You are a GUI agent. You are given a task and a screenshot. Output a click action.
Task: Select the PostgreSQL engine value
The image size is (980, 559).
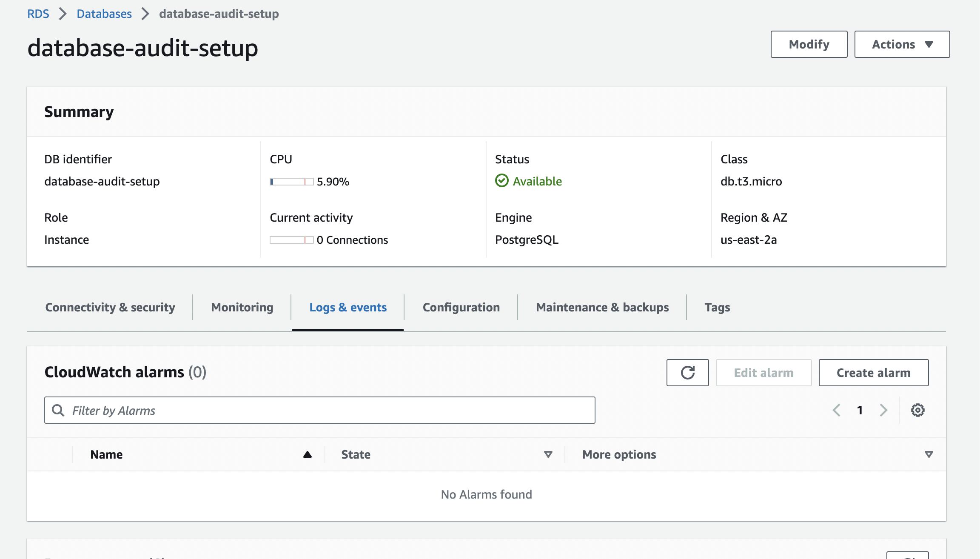[x=527, y=240]
